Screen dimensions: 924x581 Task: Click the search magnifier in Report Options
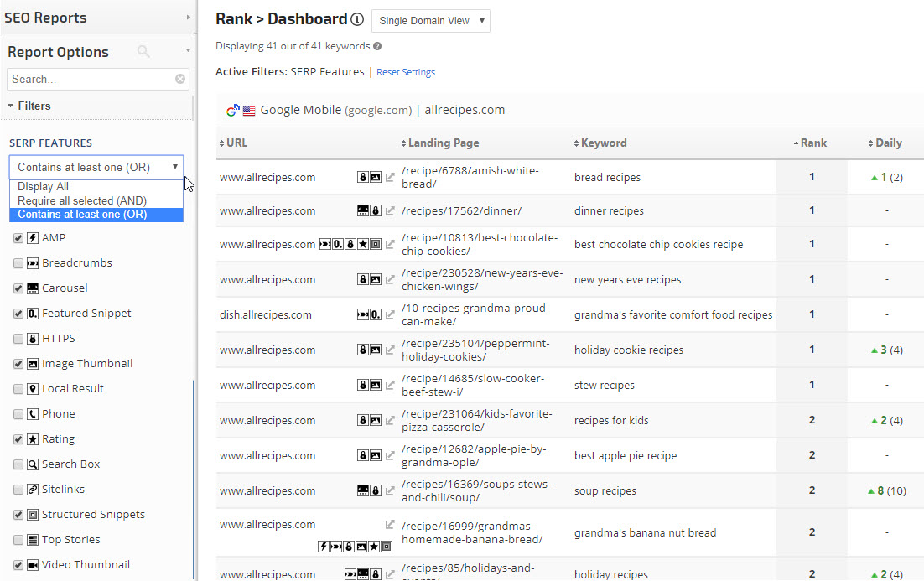coord(143,52)
